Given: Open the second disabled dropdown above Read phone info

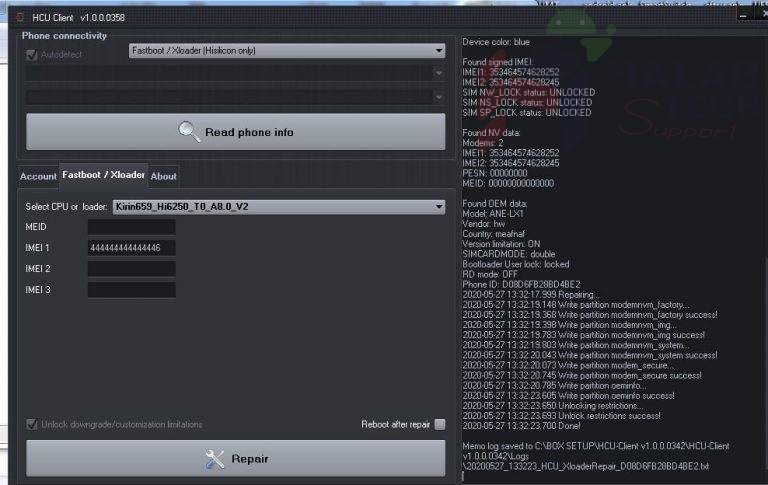Looking at the screenshot, I should pos(236,97).
